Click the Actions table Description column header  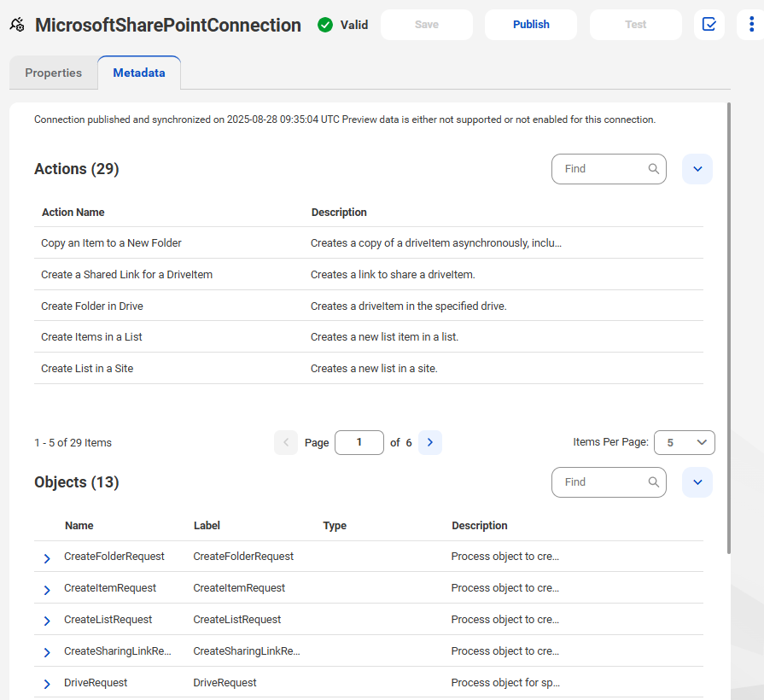point(339,212)
